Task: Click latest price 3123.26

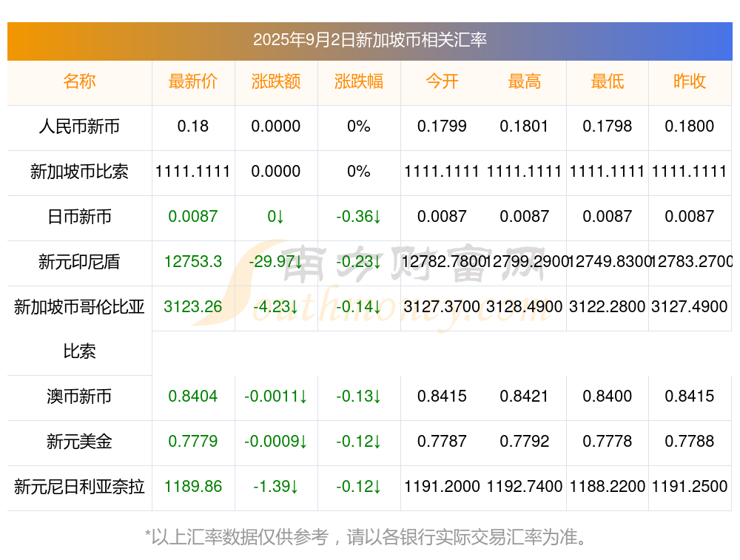Action: coord(192,307)
